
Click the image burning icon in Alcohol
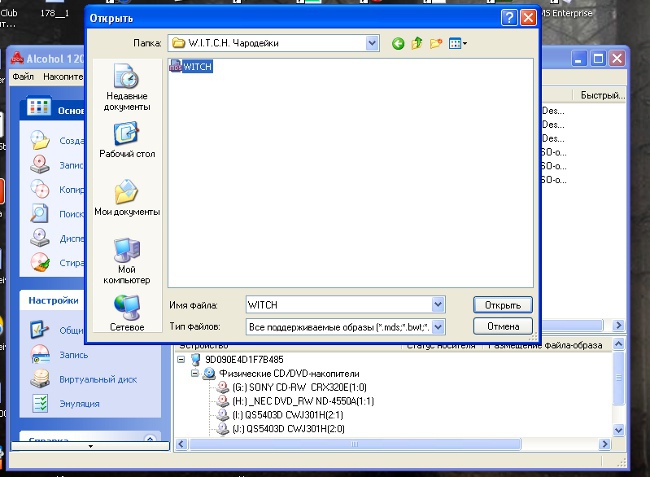pyautogui.click(x=40, y=165)
